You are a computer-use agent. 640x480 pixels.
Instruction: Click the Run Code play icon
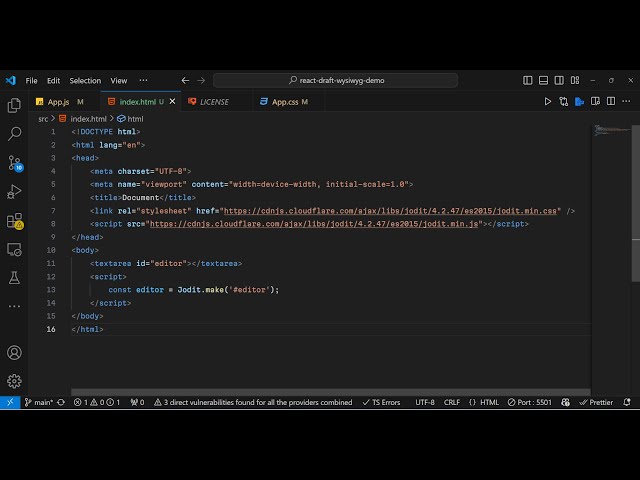click(x=548, y=101)
